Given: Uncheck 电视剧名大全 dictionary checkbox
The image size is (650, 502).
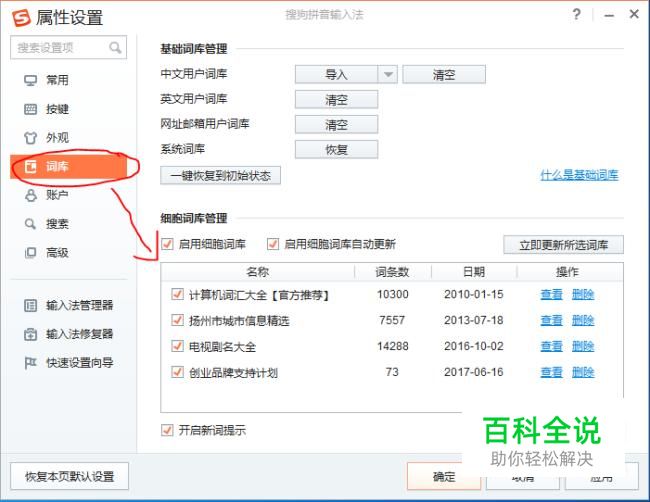Looking at the screenshot, I should point(177,346).
